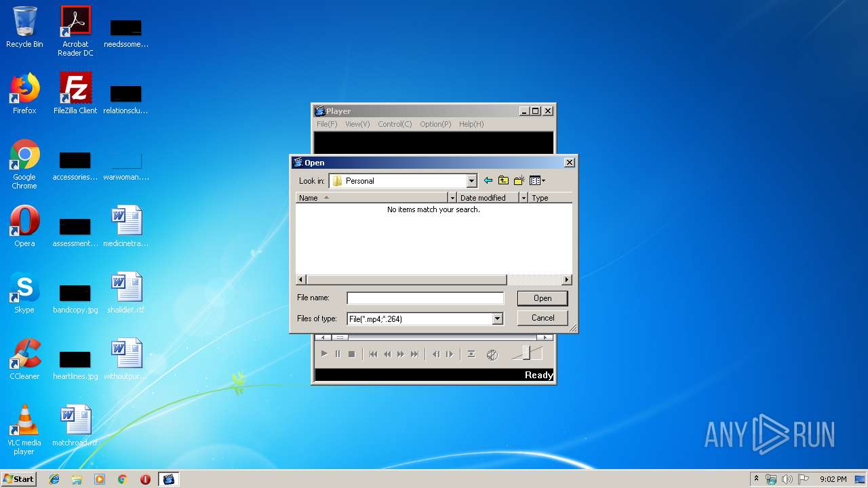Create a new folder in Open dialog
The width and height of the screenshot is (868, 488).
[519, 180]
